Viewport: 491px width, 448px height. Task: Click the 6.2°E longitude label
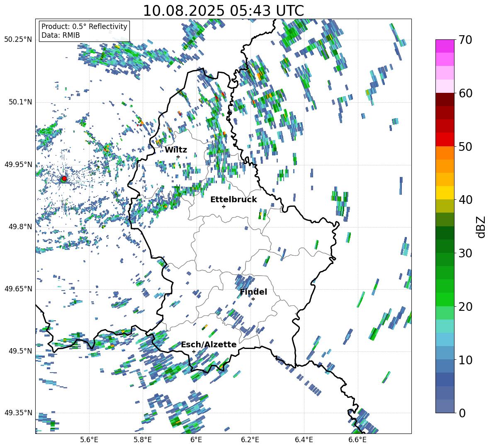[250, 440]
